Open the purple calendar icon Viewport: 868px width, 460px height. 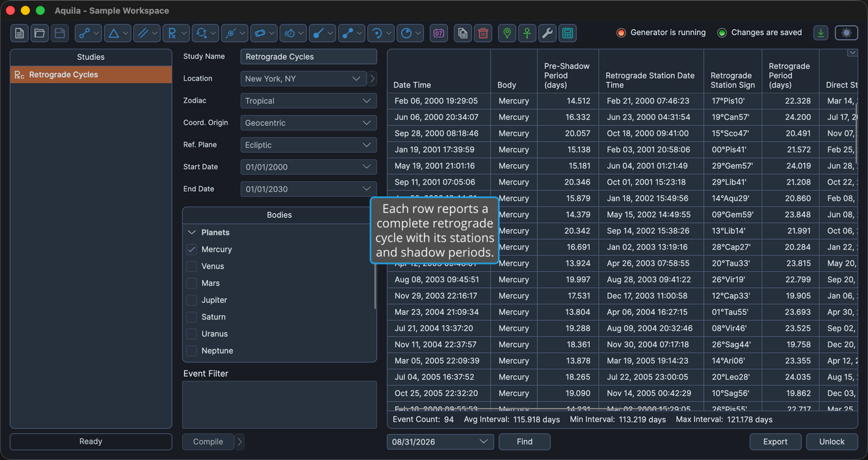click(x=439, y=33)
